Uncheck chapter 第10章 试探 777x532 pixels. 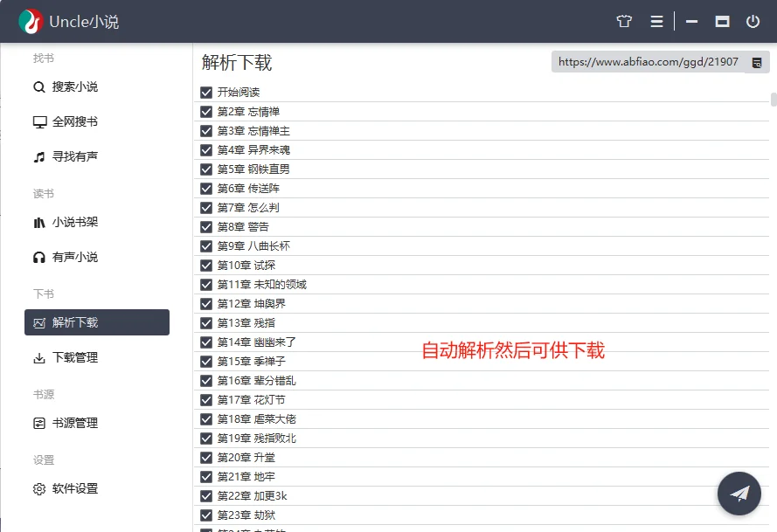pos(205,265)
